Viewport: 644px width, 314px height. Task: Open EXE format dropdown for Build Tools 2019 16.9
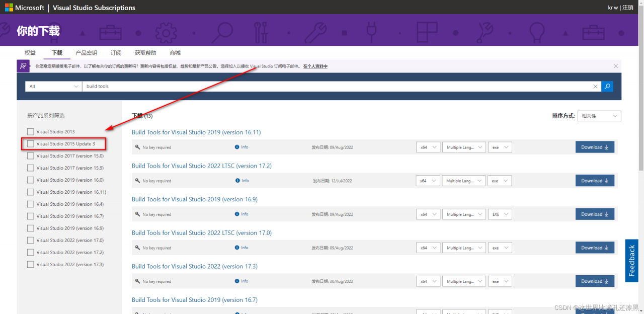(500, 214)
